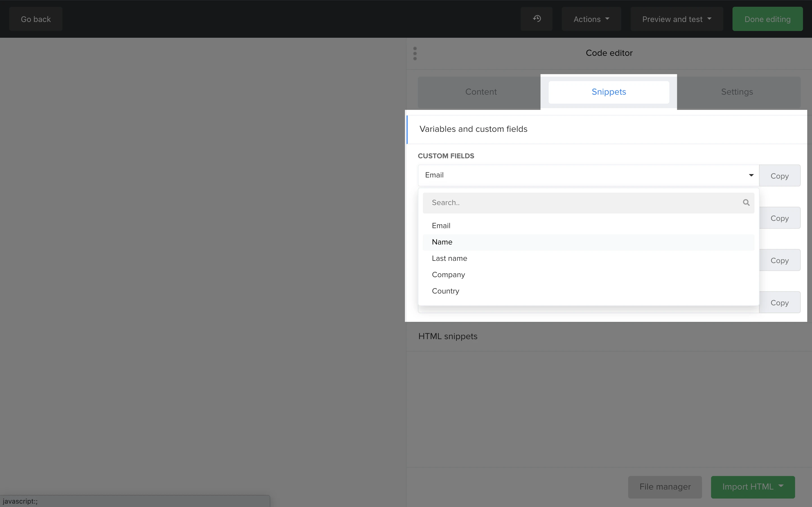The image size is (812, 507).
Task: Copy the selected Email custom field
Action: point(779,176)
